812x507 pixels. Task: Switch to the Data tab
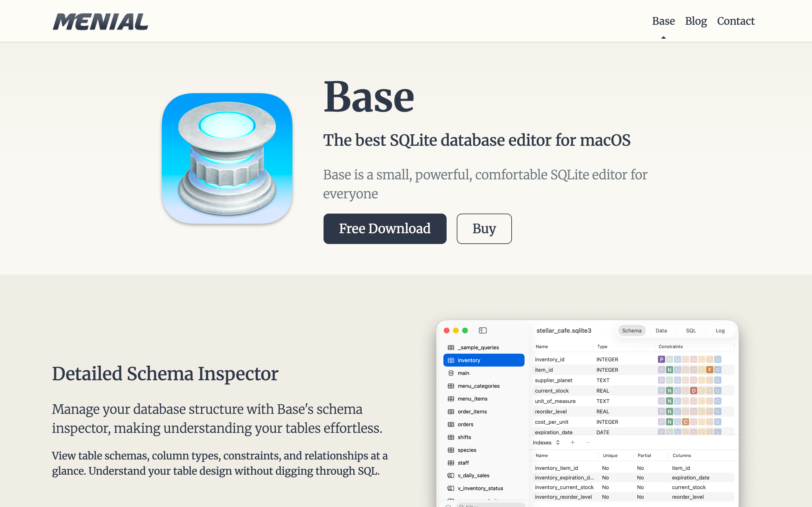661,330
